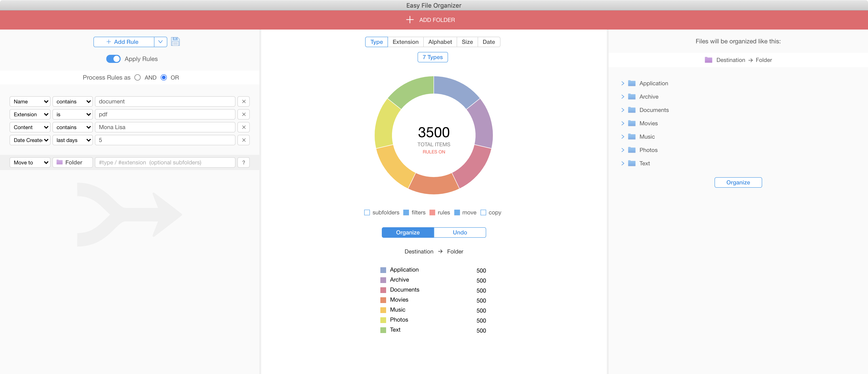
Task: Open the Move to action dropdown
Action: (x=30, y=162)
